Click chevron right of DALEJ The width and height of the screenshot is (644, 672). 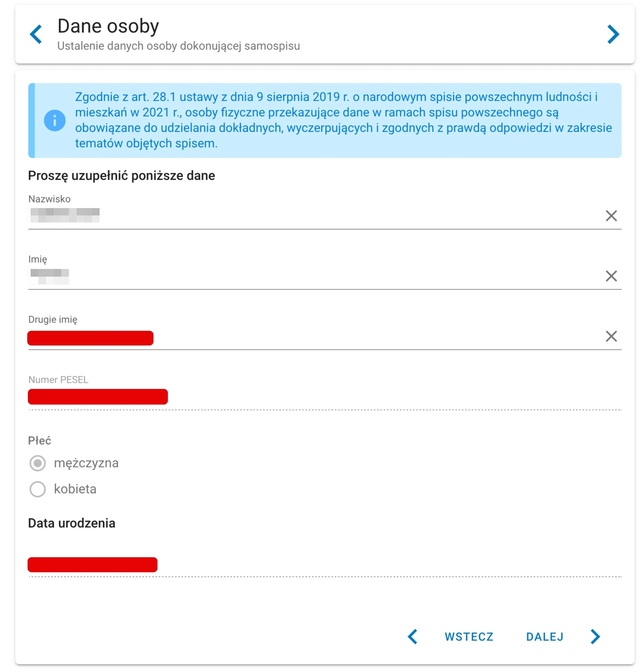tap(595, 637)
